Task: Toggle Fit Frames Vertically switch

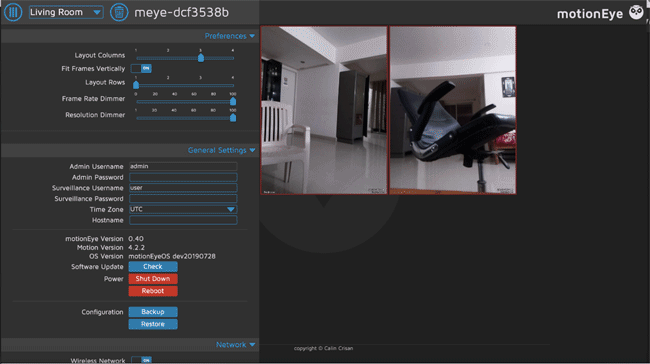Action: tap(141, 68)
